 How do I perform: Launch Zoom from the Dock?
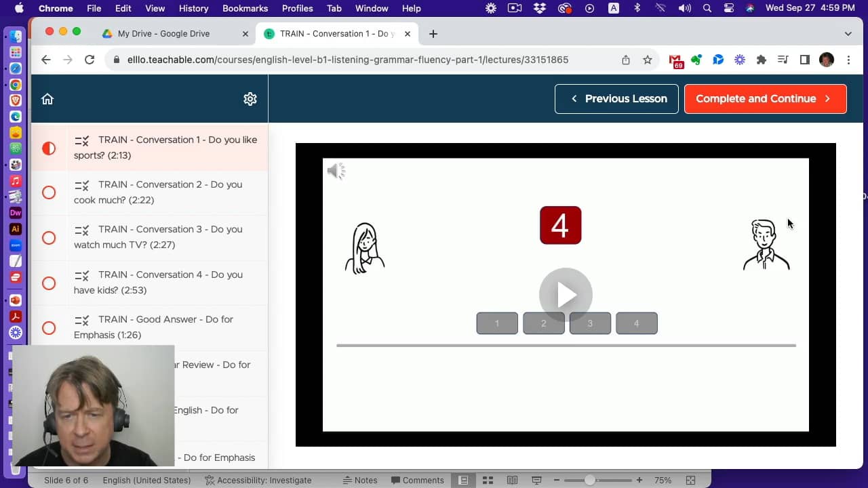(16, 245)
